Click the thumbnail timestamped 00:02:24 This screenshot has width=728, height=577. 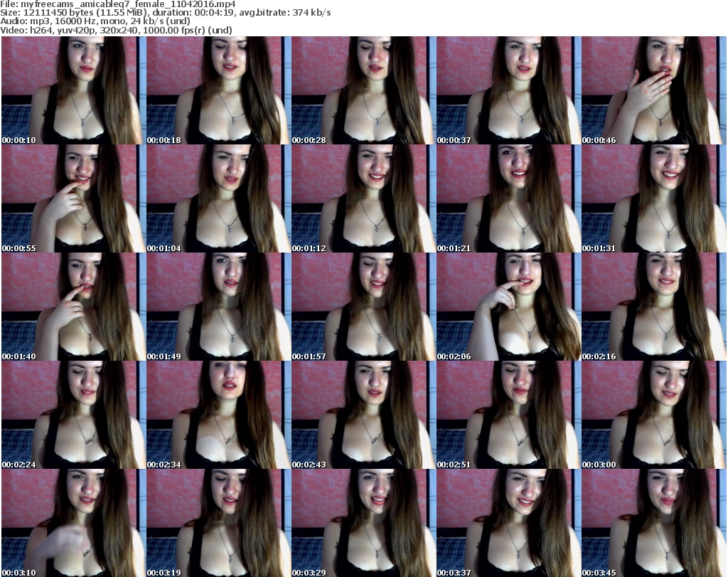73,415
